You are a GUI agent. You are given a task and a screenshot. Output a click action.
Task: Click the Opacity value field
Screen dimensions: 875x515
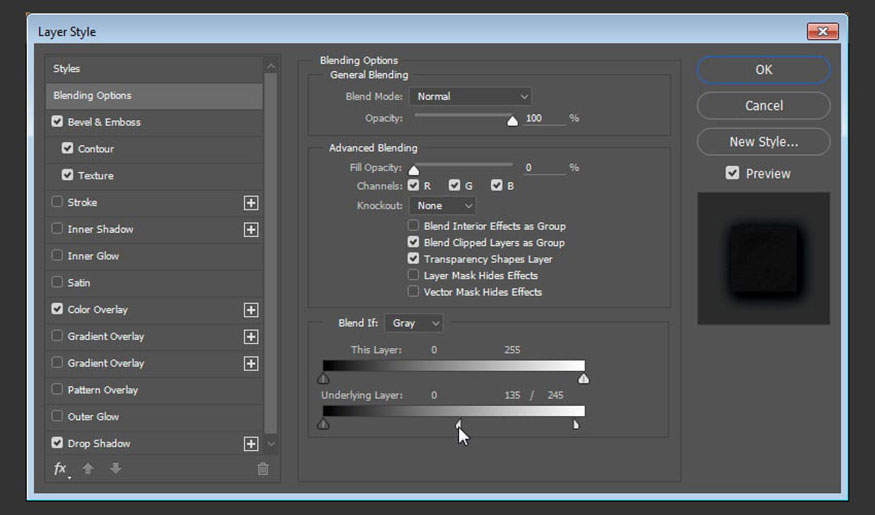(x=545, y=118)
